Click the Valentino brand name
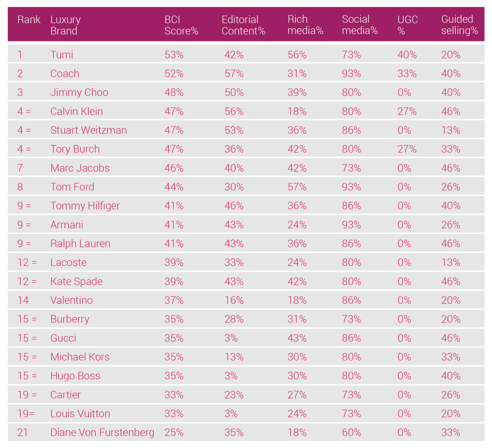The width and height of the screenshot is (492, 448). pyautogui.click(x=72, y=300)
